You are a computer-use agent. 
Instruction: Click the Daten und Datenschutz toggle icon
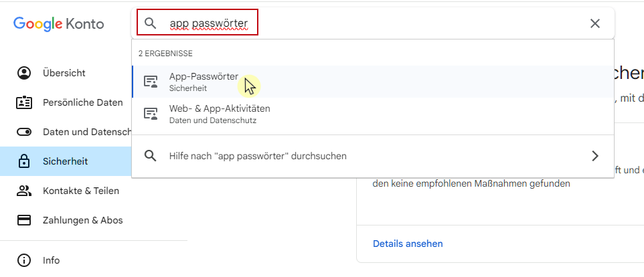[x=24, y=132]
